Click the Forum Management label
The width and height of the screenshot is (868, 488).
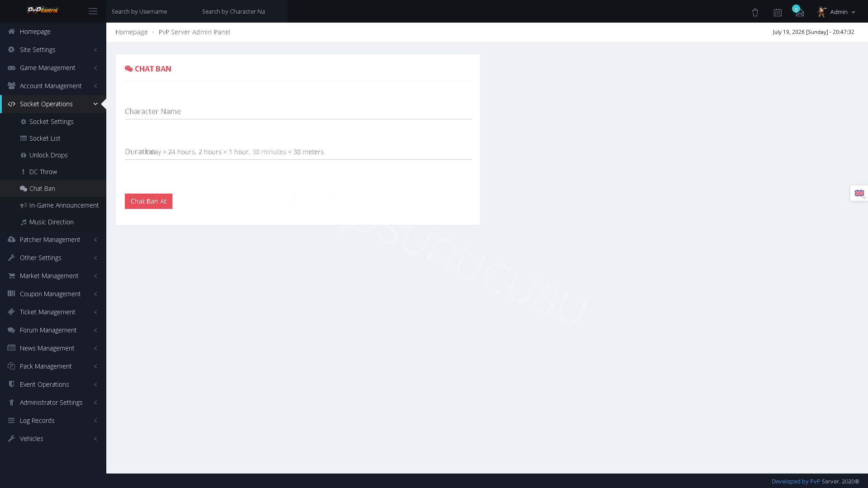[48, 330]
